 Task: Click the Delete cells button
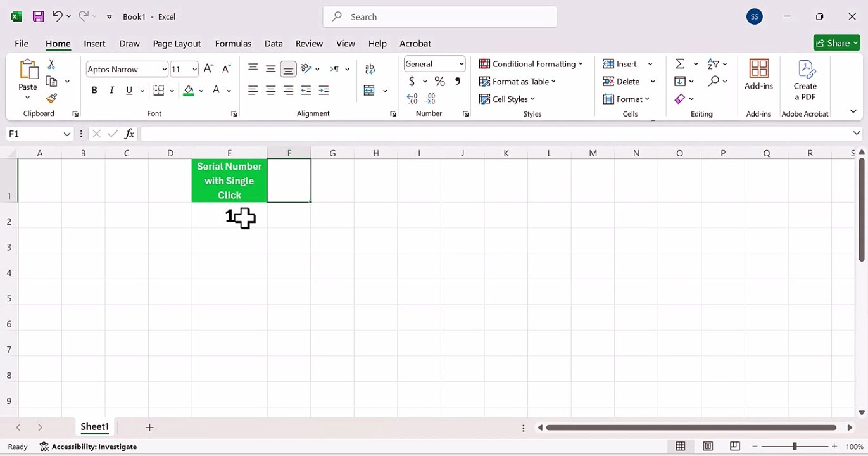point(621,81)
